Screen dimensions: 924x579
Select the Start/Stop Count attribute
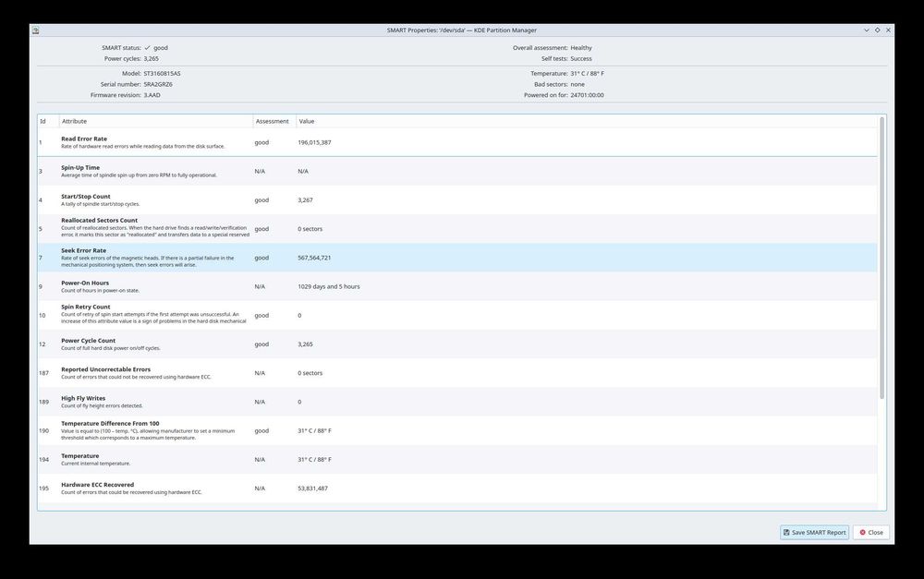pyautogui.click(x=457, y=199)
